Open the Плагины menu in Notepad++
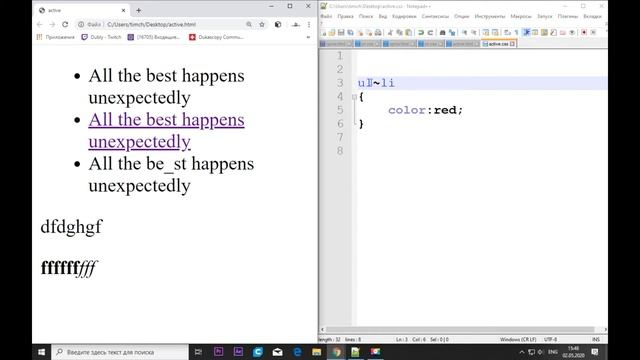Image resolution: width=640 pixels, height=360 pixels. 568,16
